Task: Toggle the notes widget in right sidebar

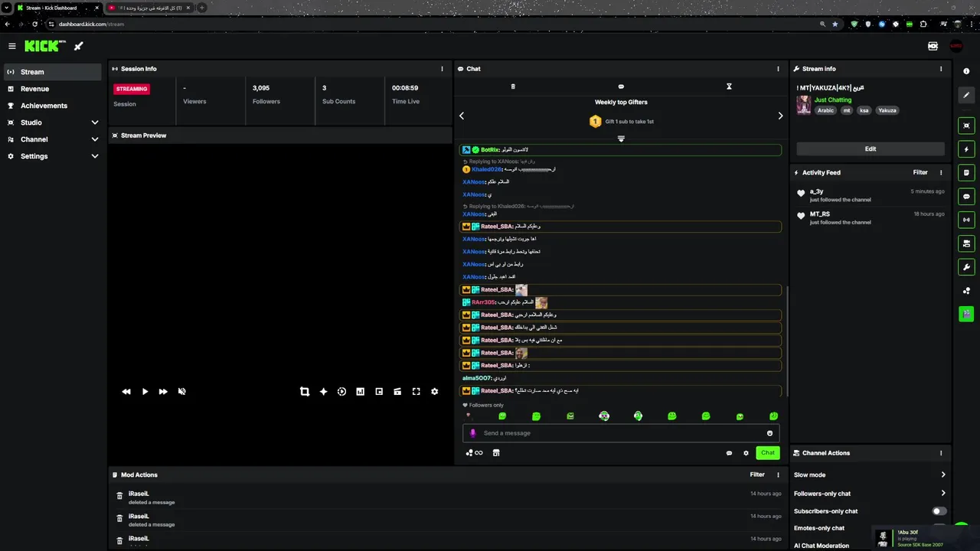Action: 966,173
